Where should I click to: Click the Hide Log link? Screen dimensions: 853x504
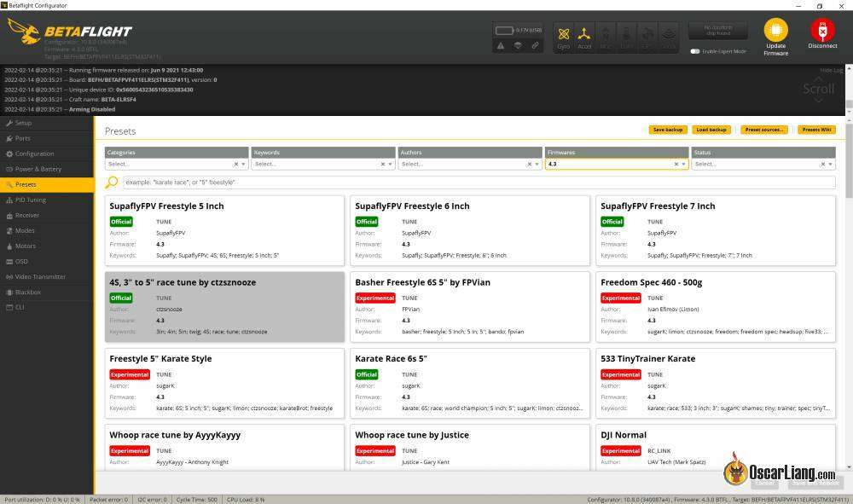tap(831, 70)
